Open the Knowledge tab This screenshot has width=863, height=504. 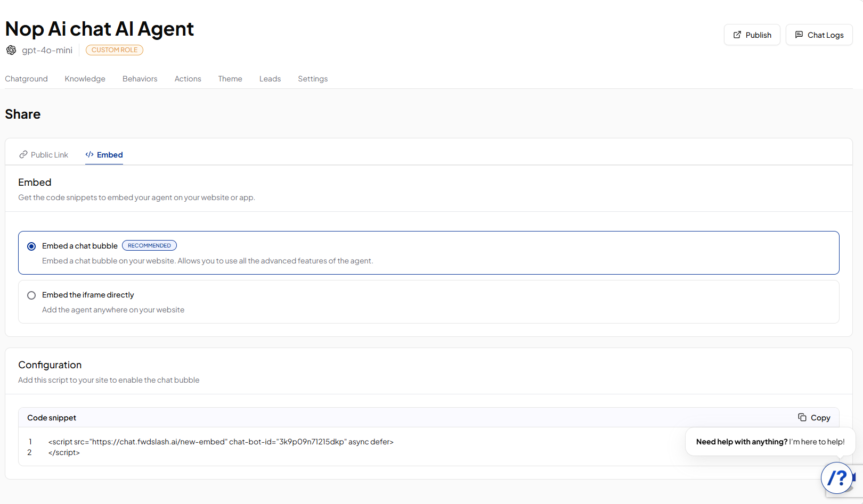(x=85, y=79)
